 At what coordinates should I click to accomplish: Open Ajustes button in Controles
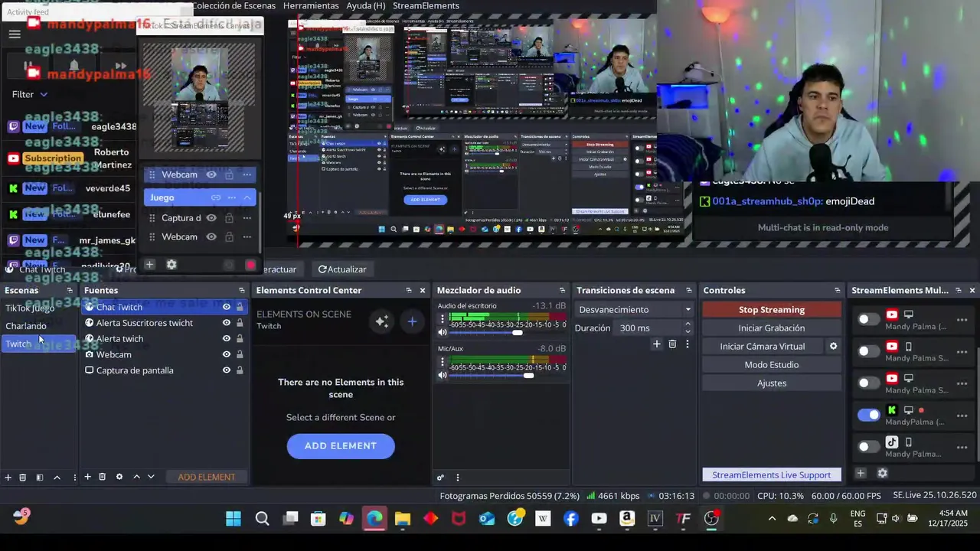[771, 383]
